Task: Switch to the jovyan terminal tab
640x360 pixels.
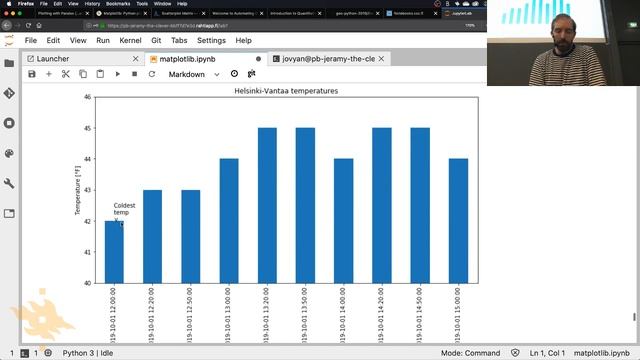Action: pyautogui.click(x=329, y=59)
